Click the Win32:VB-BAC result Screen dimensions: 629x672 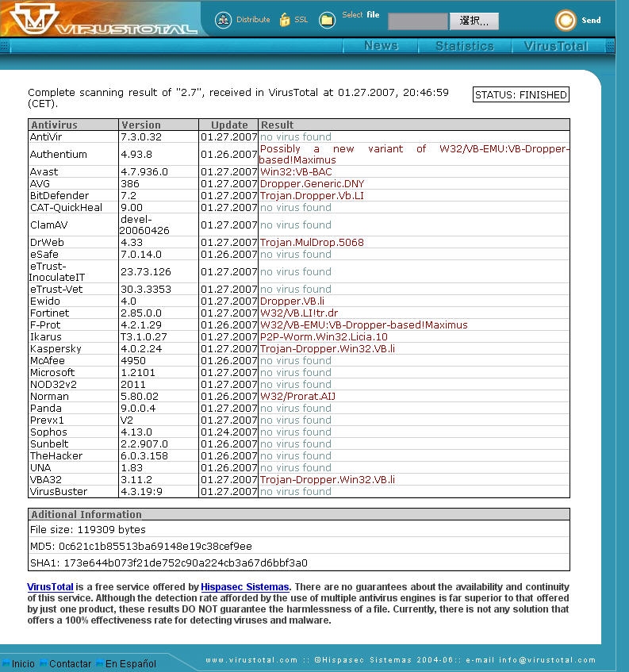[296, 172]
